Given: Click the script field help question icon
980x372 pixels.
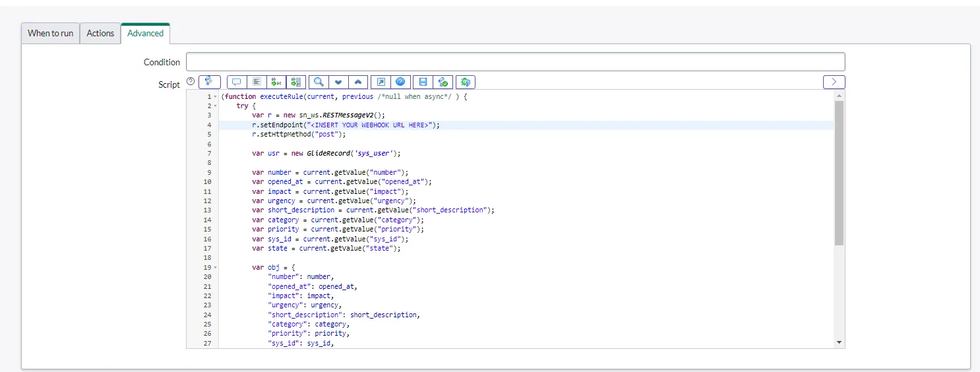Looking at the screenshot, I should [191, 82].
